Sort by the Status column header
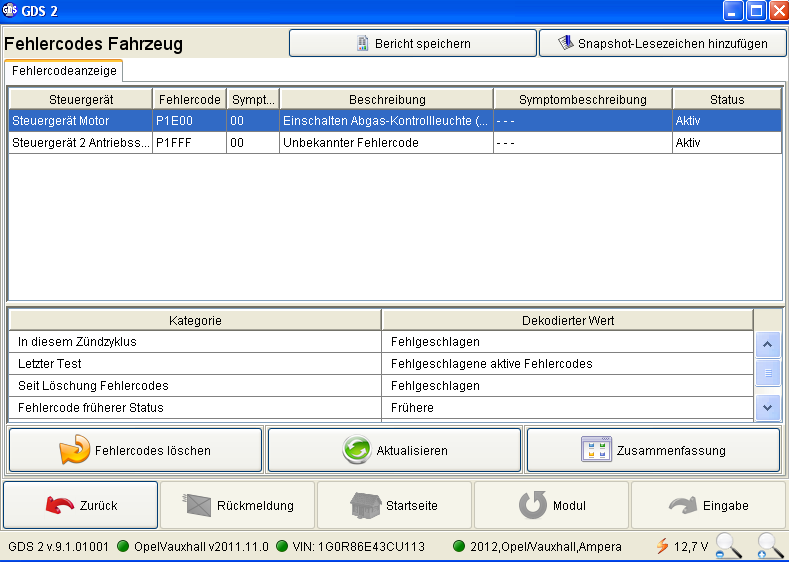Image resolution: width=789 pixels, height=562 pixels. [726, 99]
